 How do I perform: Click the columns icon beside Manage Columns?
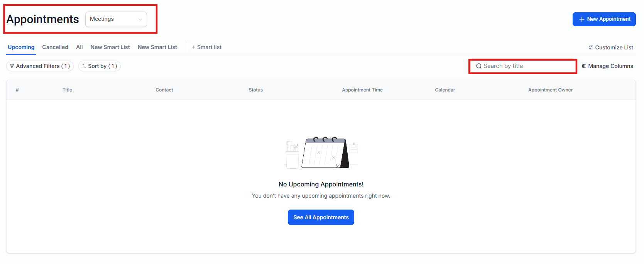pos(584,66)
